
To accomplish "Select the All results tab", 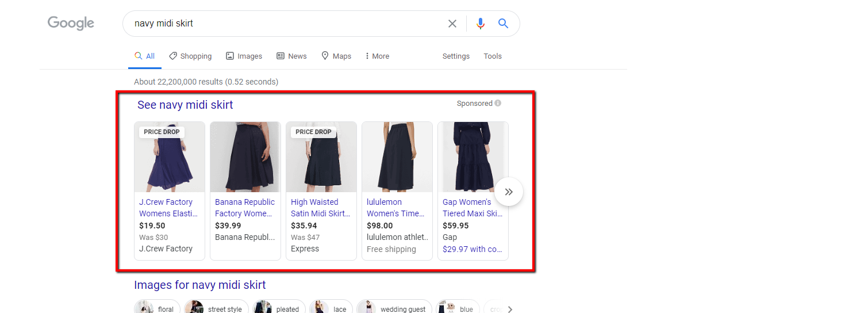I will coord(144,56).
